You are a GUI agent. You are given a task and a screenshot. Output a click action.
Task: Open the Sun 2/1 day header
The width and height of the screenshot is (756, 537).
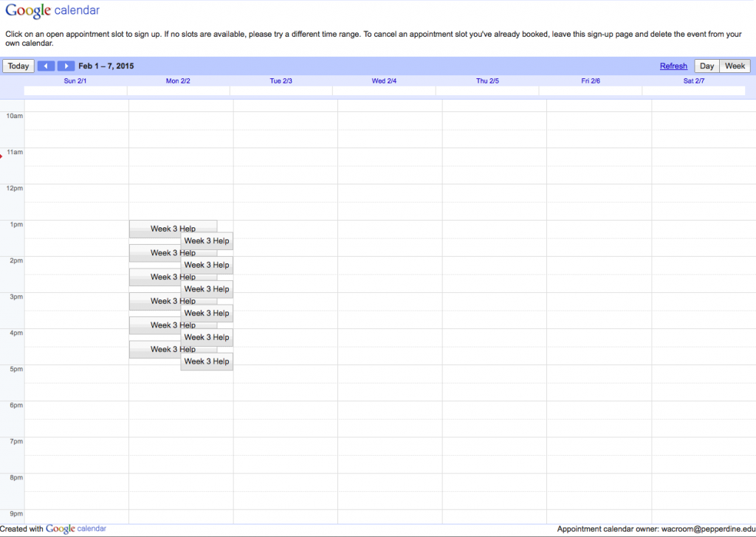pos(75,81)
